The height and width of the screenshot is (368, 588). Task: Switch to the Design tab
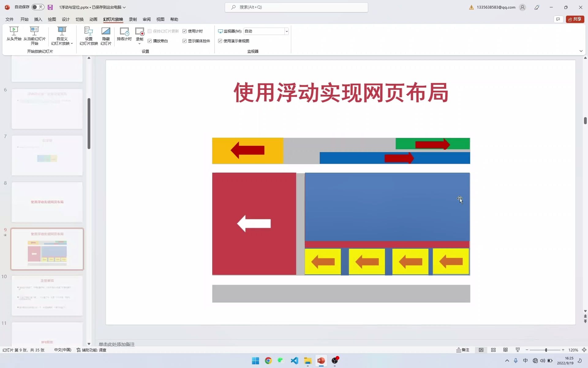[x=66, y=19]
